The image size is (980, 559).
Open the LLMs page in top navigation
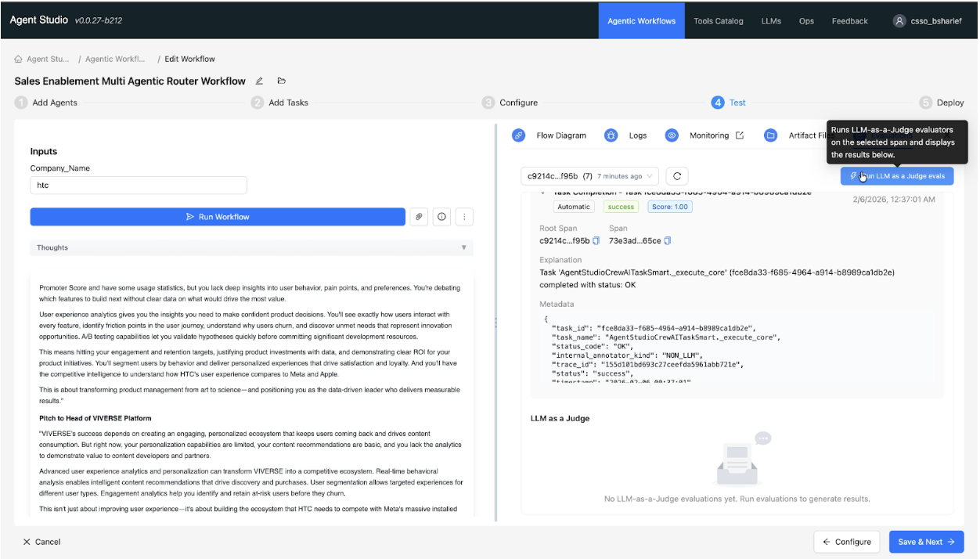point(771,21)
